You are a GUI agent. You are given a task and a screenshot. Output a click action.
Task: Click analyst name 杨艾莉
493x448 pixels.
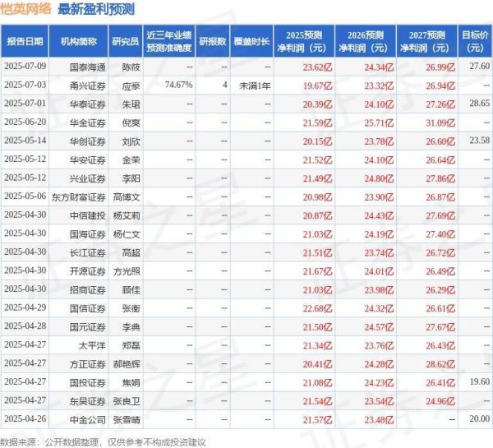pos(127,215)
